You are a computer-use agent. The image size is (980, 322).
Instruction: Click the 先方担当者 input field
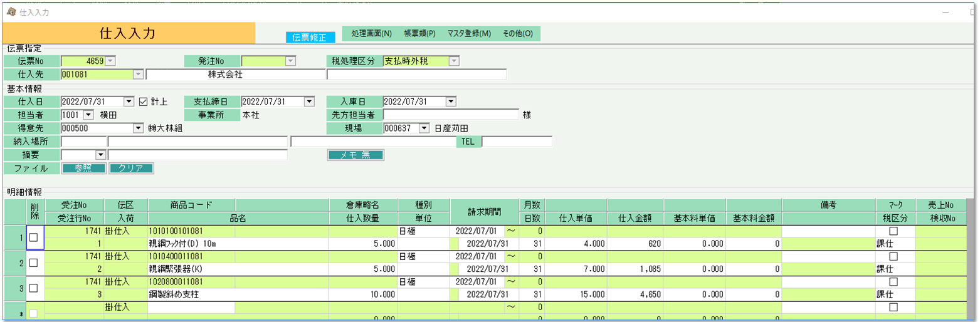[451, 115]
